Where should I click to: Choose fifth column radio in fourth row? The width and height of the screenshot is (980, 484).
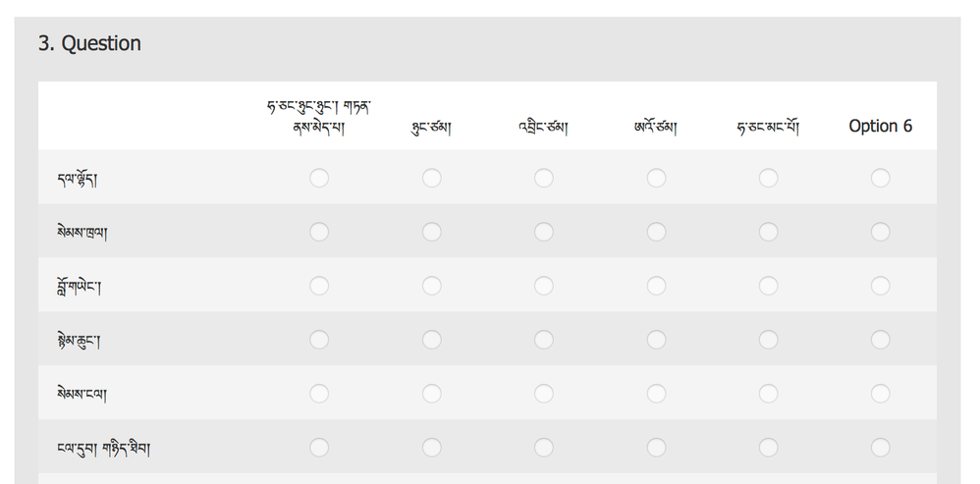tap(768, 340)
